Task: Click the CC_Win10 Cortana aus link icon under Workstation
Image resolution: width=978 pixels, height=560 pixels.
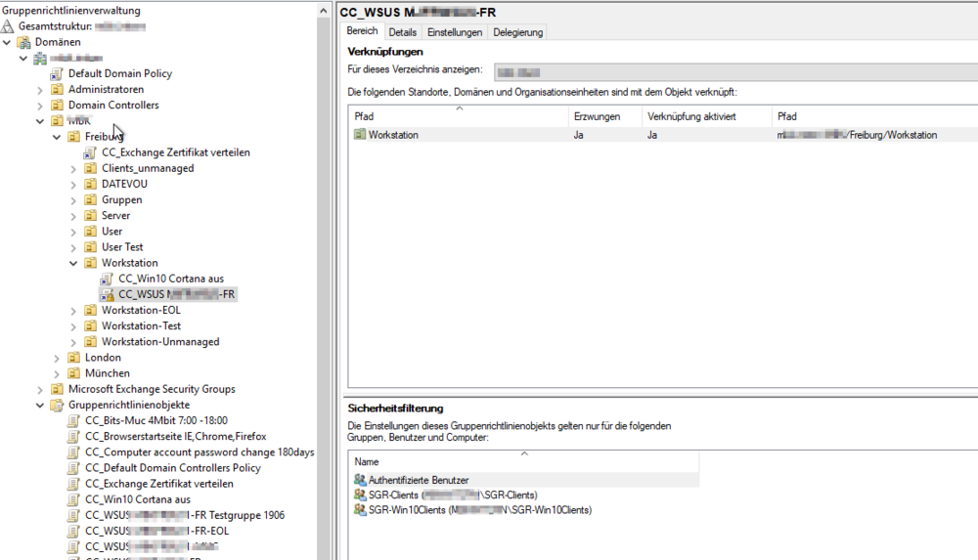Action: 108,279
